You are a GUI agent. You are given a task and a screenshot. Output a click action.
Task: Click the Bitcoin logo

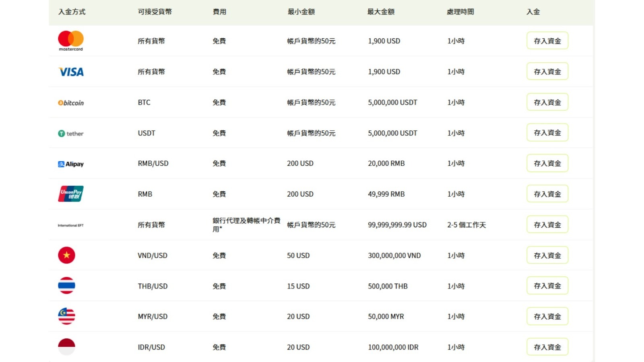click(70, 102)
